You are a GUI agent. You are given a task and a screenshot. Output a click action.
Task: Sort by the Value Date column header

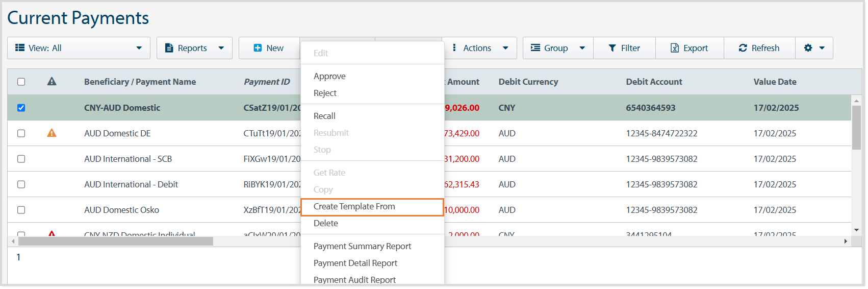775,82
